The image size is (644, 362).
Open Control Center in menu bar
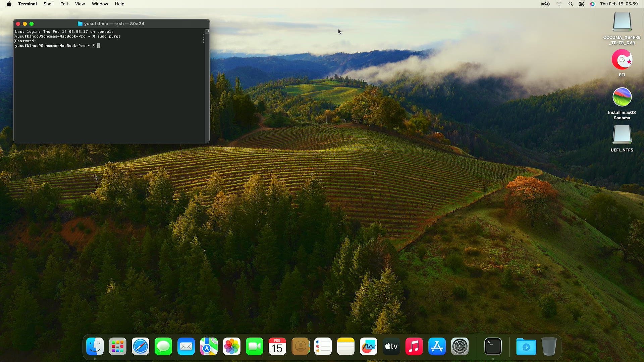581,4
